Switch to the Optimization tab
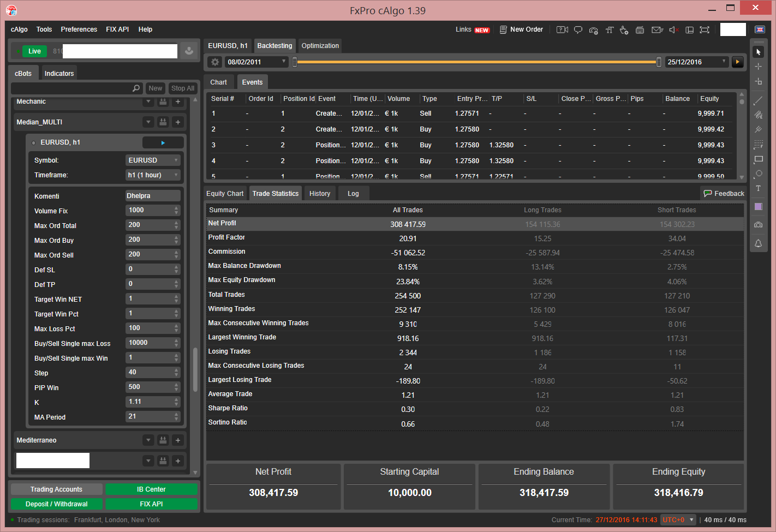The image size is (776, 532). click(320, 46)
